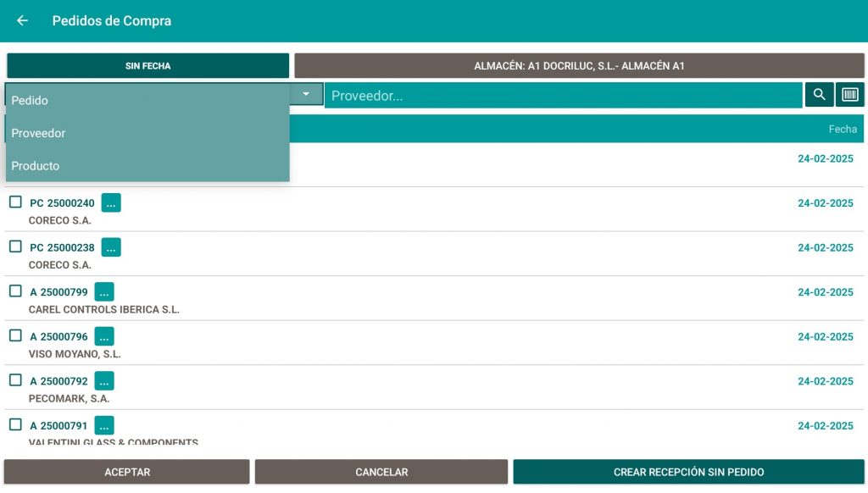Tick the checkbox for A 25000792

click(15, 380)
